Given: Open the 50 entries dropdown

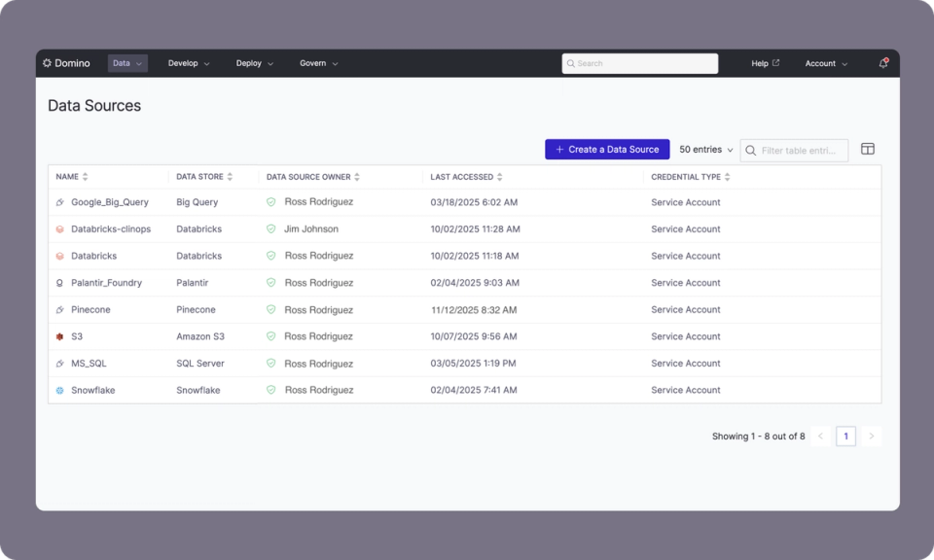Looking at the screenshot, I should coord(706,150).
